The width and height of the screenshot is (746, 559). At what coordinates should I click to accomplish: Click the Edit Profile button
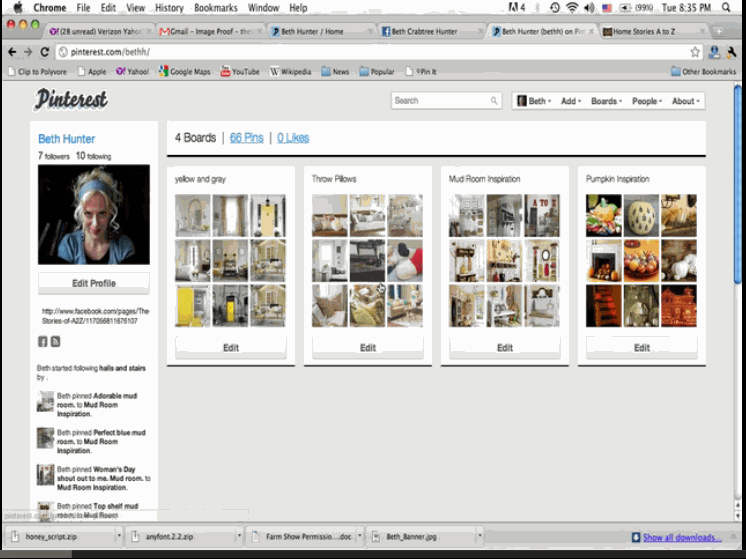93,283
